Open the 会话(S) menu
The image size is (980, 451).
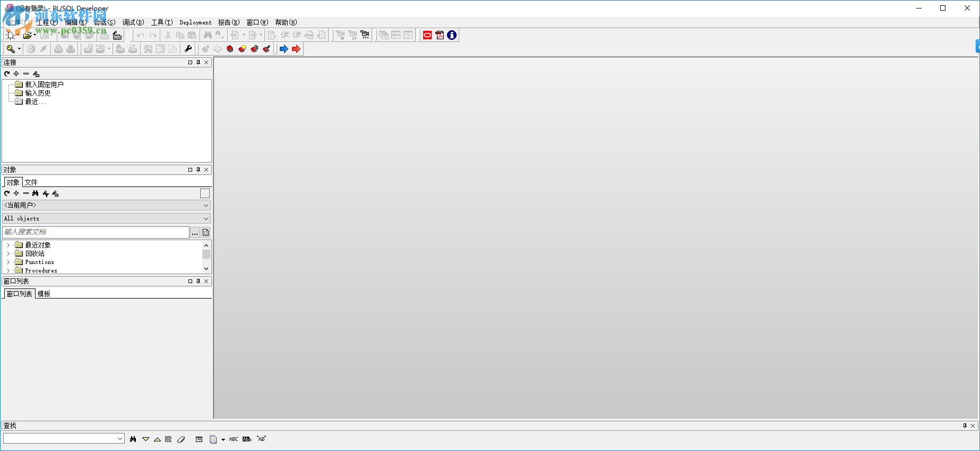105,22
